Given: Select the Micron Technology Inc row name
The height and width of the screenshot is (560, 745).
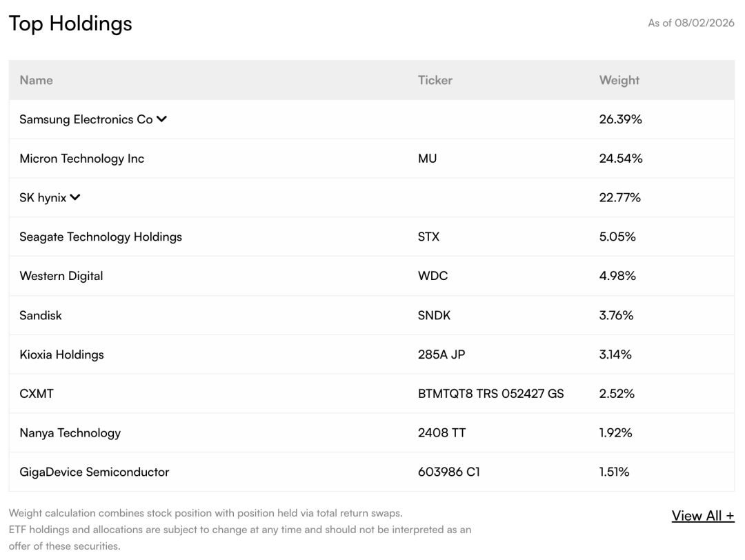Looking at the screenshot, I should pos(81,159).
